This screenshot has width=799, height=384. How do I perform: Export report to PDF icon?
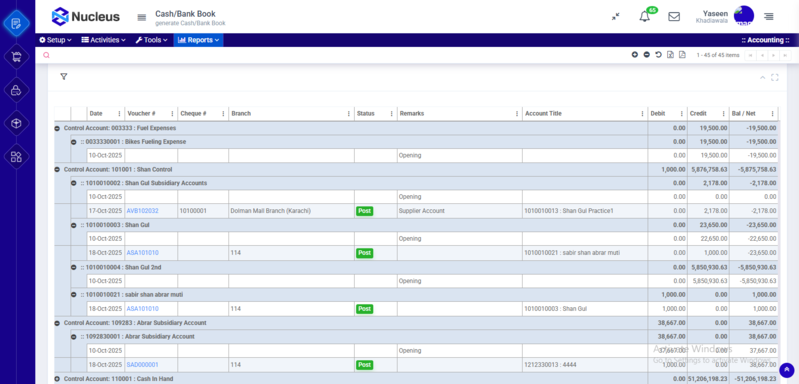pyautogui.click(x=682, y=54)
